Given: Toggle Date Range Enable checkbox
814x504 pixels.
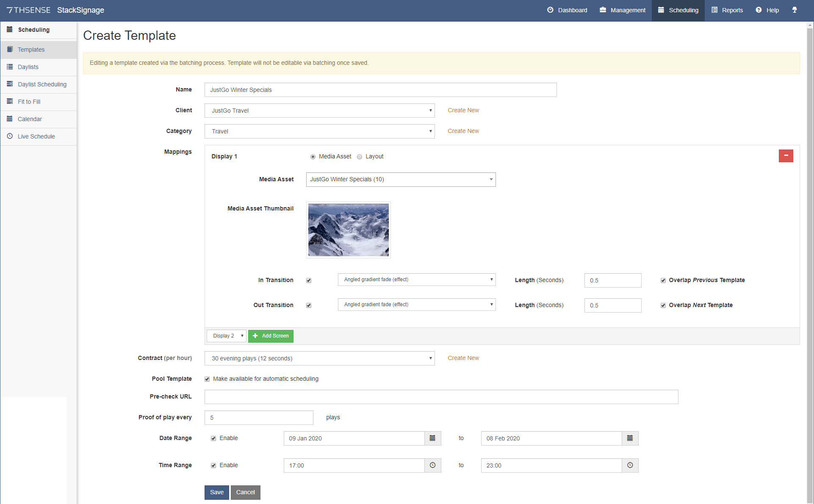Looking at the screenshot, I should click(213, 438).
